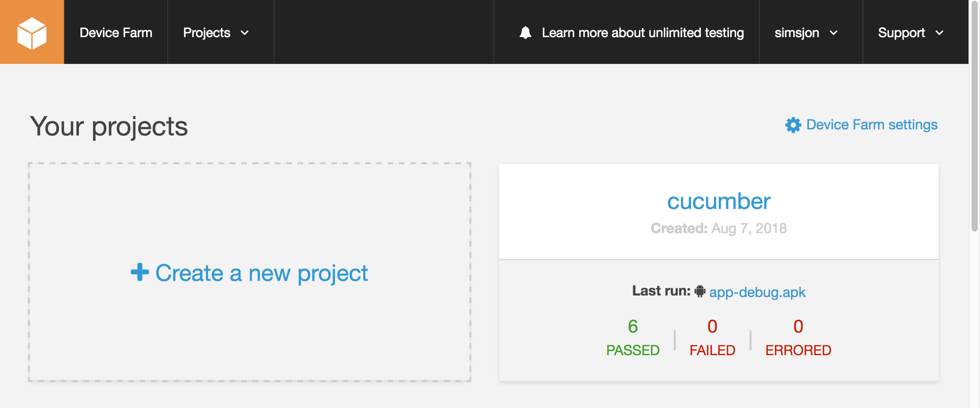This screenshot has width=980, height=408.
Task: Click the notification bell icon
Action: point(525,33)
